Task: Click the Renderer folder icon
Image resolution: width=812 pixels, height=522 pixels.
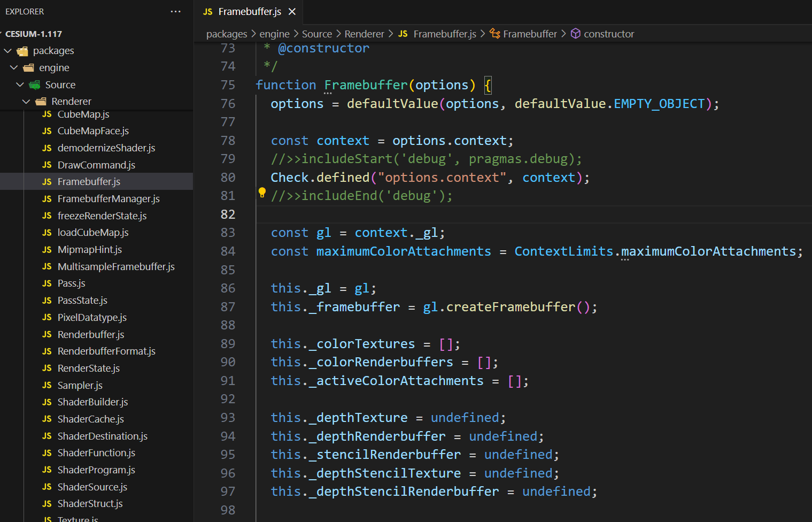Action: click(x=41, y=102)
